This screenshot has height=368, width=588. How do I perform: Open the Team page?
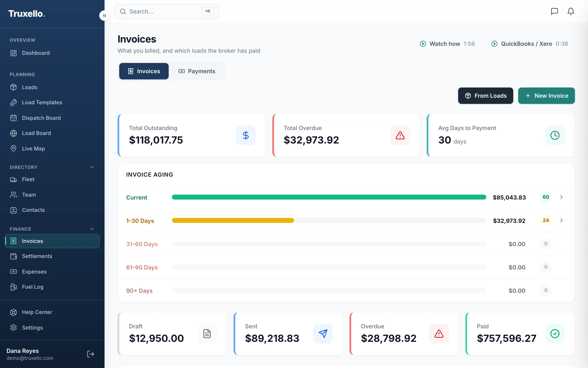52,195
